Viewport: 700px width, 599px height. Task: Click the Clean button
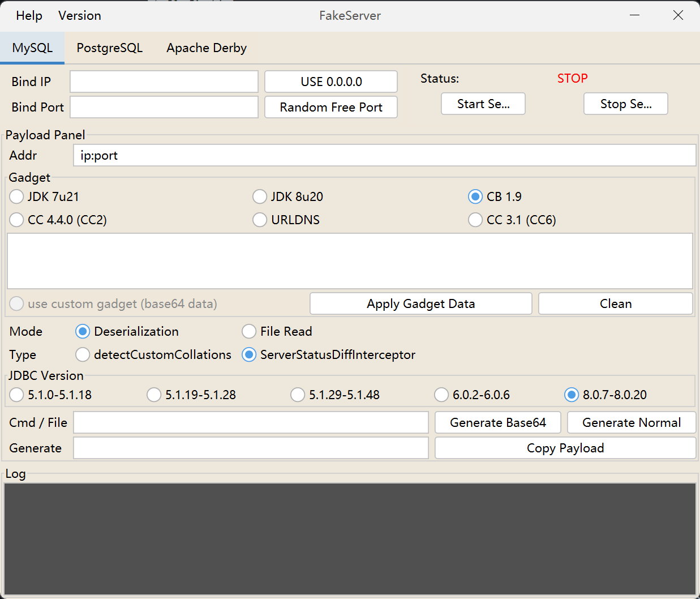pos(616,303)
